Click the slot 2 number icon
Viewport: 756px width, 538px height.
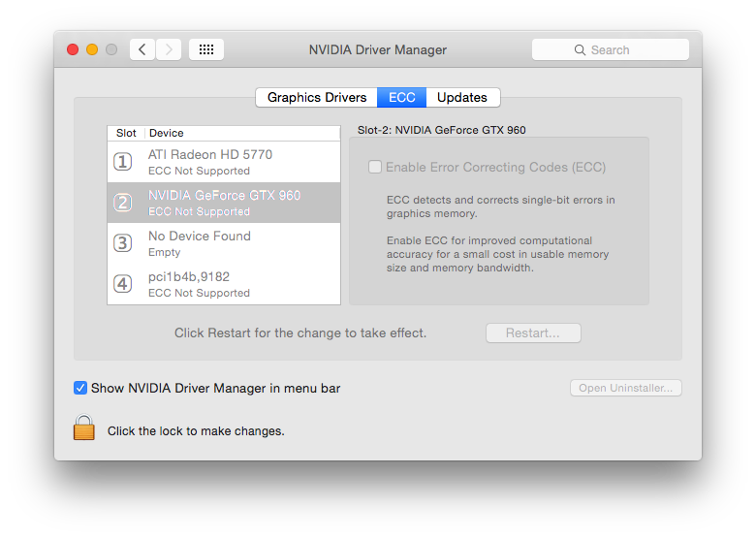[x=123, y=203]
